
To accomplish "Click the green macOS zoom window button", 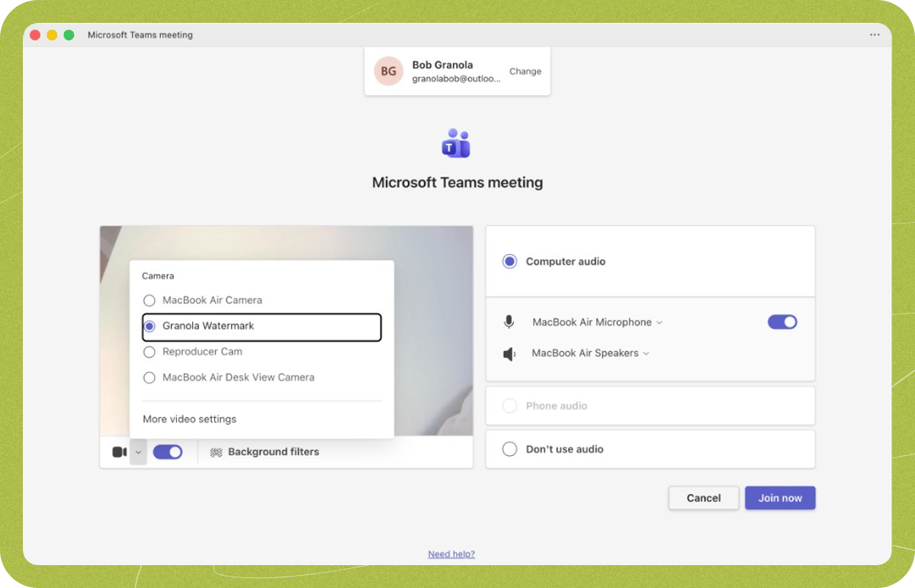I will 69,35.
